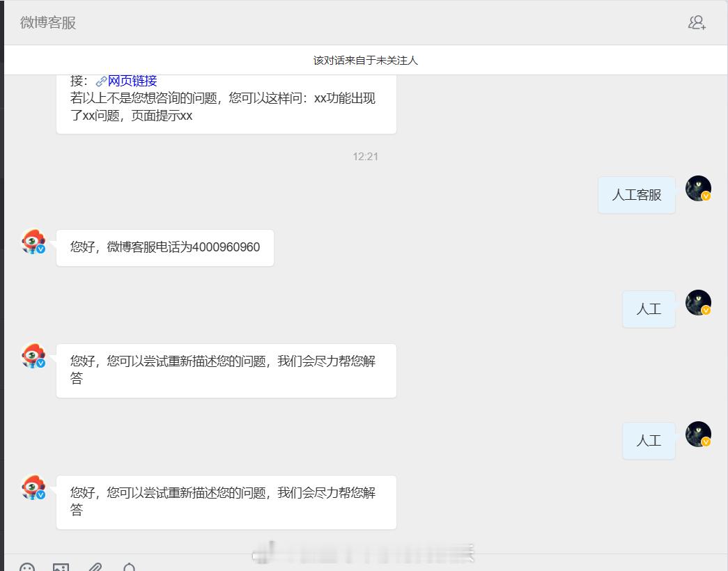Click the 人工客服 message bubble

point(637,195)
